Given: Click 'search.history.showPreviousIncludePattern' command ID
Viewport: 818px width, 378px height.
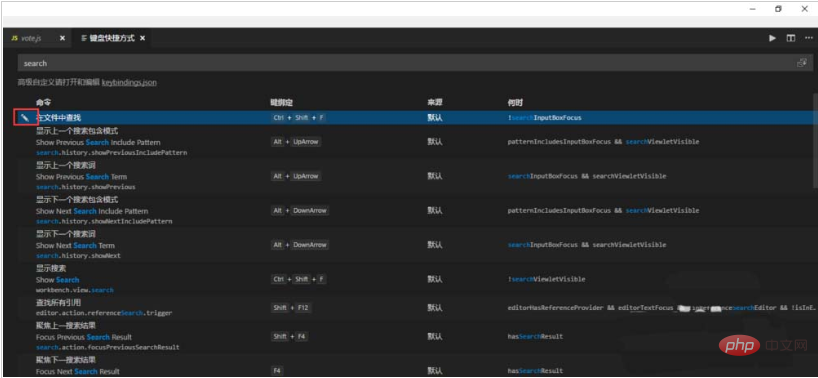Looking at the screenshot, I should point(112,153).
